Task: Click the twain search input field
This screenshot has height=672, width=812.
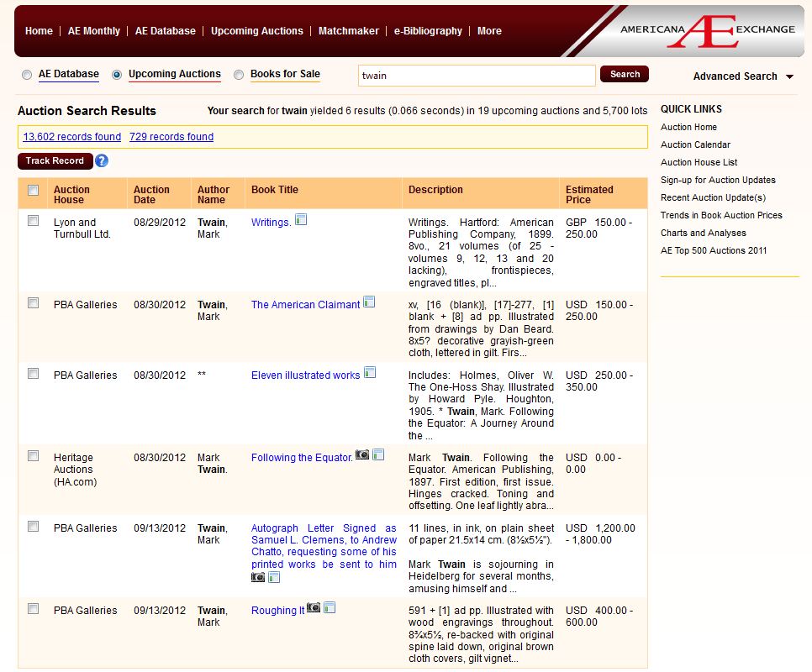Action: pyautogui.click(x=477, y=76)
